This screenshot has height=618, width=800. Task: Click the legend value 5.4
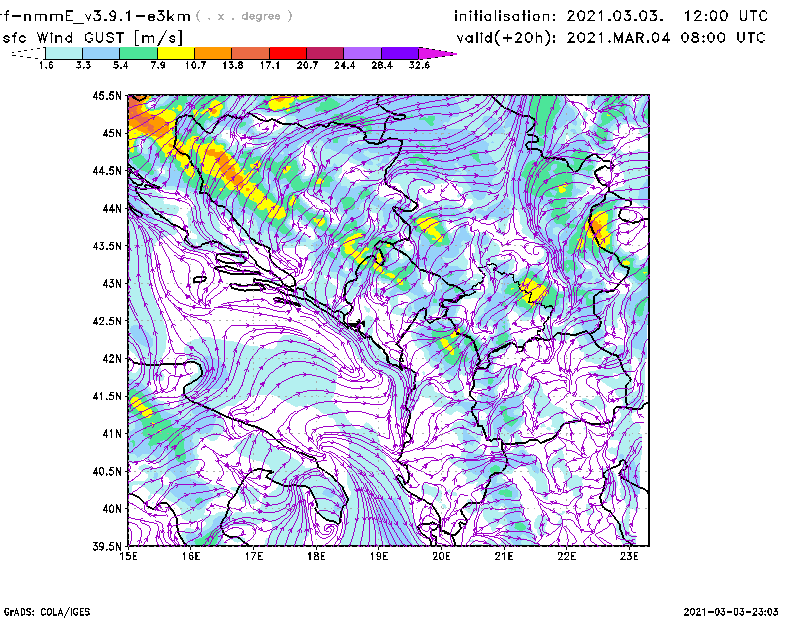coord(120,65)
